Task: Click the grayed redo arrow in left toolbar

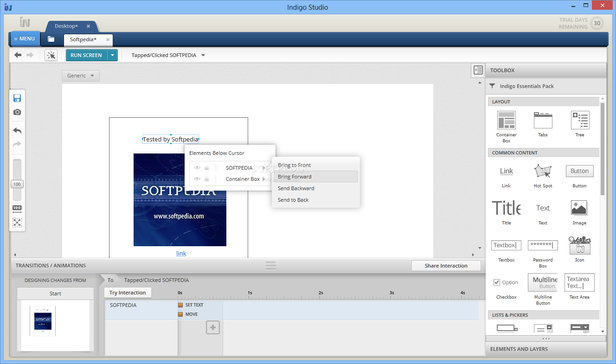Action: click(x=17, y=144)
